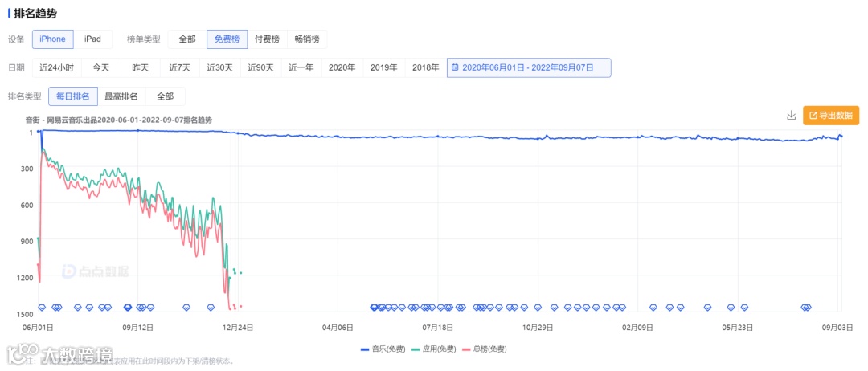This screenshot has width=868, height=371.
Task: Pick the 2019年 date filter
Action: pyautogui.click(x=383, y=68)
